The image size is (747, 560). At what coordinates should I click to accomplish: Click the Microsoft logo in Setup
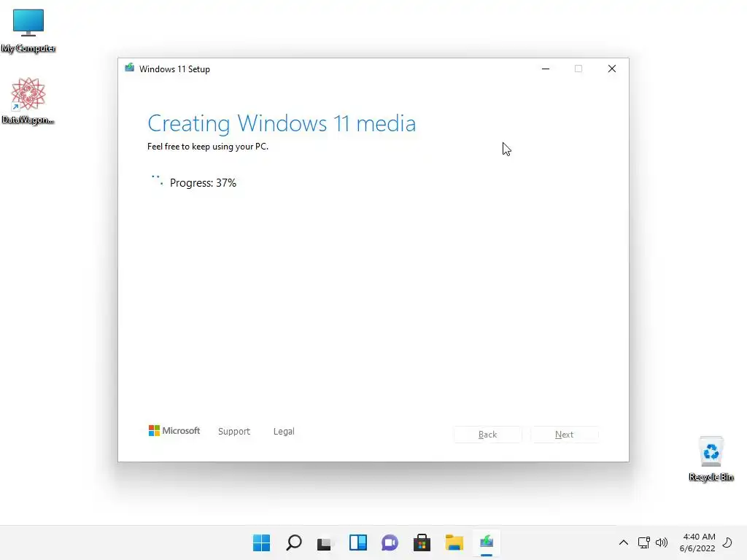(x=174, y=430)
